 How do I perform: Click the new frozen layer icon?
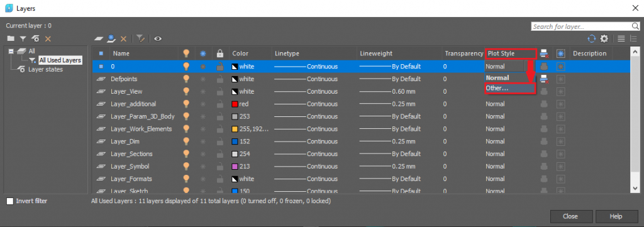pyautogui.click(x=111, y=38)
